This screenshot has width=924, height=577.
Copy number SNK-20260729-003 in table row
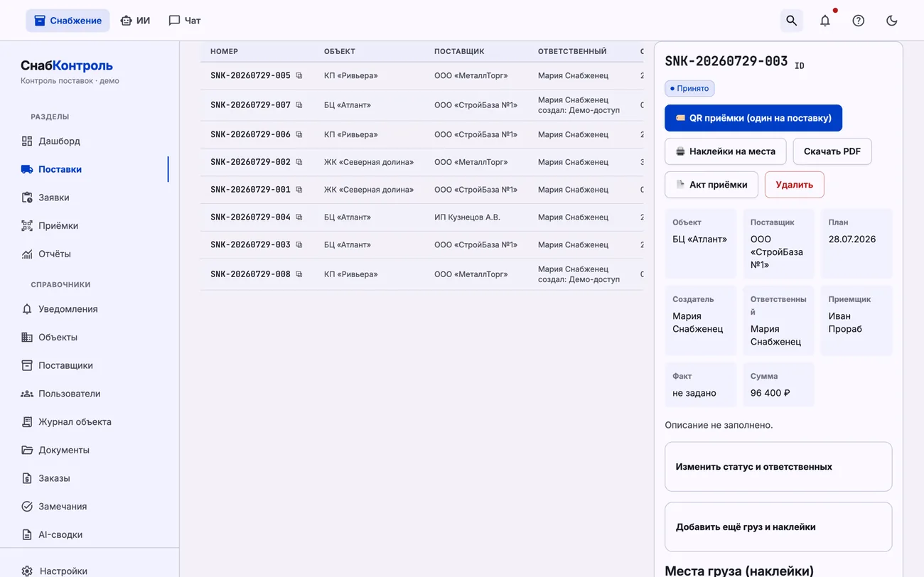tap(299, 245)
